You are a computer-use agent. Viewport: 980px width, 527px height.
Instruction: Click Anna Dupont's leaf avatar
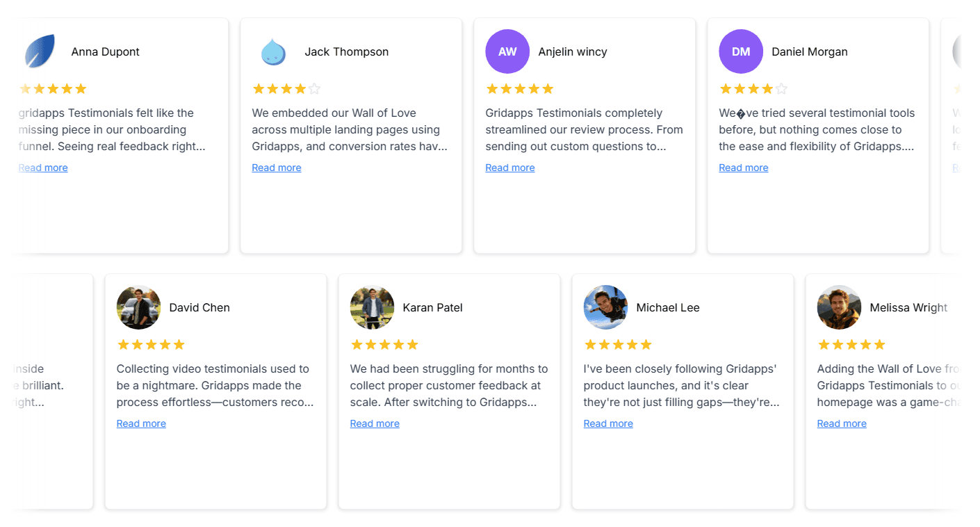click(40, 50)
